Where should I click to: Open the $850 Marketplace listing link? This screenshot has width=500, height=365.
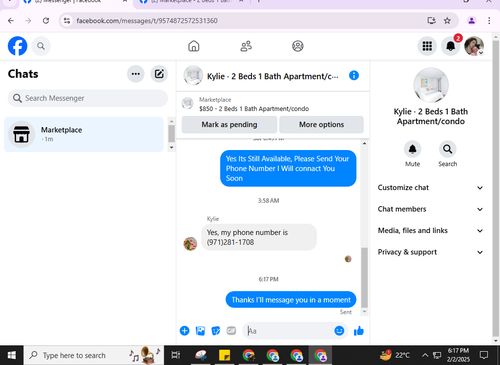coord(254,109)
